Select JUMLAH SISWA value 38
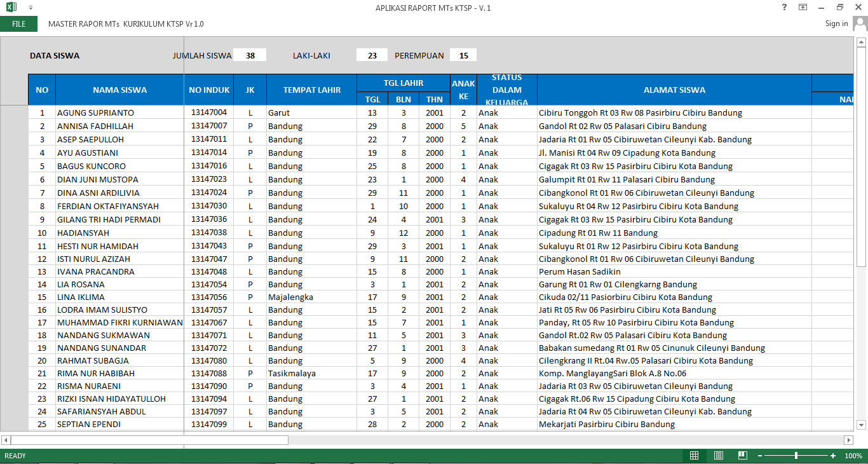This screenshot has width=868, height=464. coord(250,55)
